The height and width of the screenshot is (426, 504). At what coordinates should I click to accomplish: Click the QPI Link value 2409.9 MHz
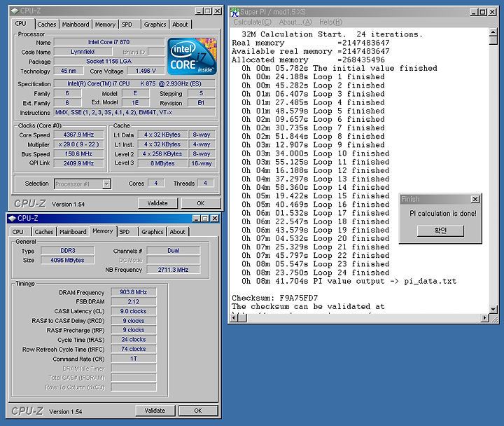[x=78, y=163]
